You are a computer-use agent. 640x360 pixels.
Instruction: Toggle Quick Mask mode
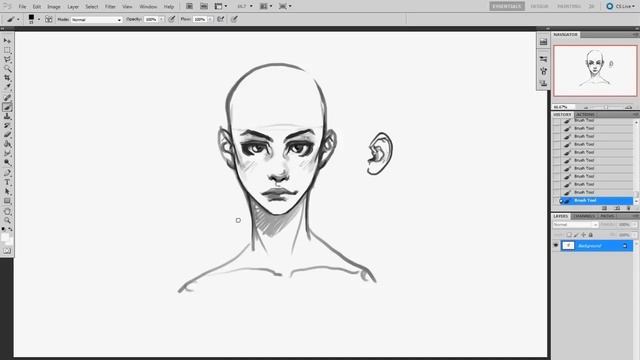(7, 251)
